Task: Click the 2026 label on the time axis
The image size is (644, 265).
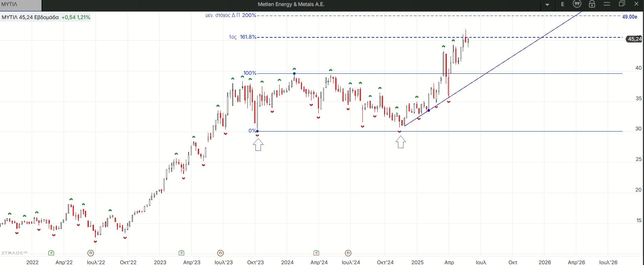Action: pos(545,262)
